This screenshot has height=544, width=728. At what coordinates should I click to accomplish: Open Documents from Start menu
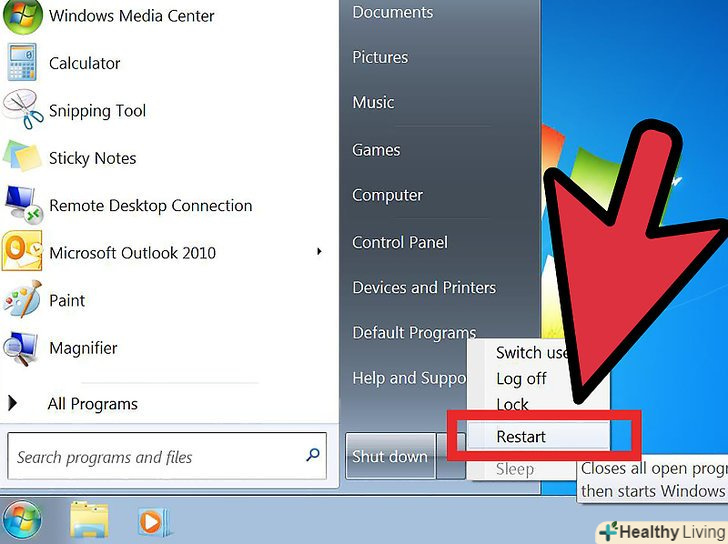(x=392, y=12)
